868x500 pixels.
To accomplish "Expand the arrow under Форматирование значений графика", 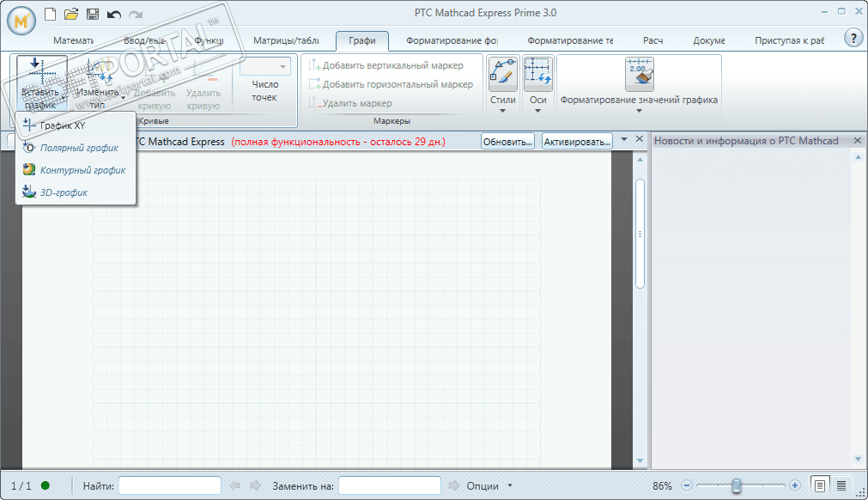I will pyautogui.click(x=640, y=111).
